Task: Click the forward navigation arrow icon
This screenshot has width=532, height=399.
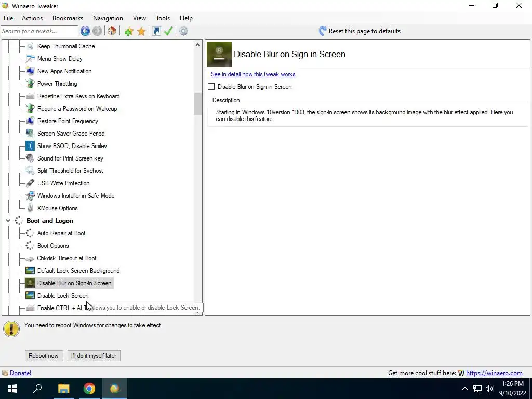Action: click(x=97, y=31)
